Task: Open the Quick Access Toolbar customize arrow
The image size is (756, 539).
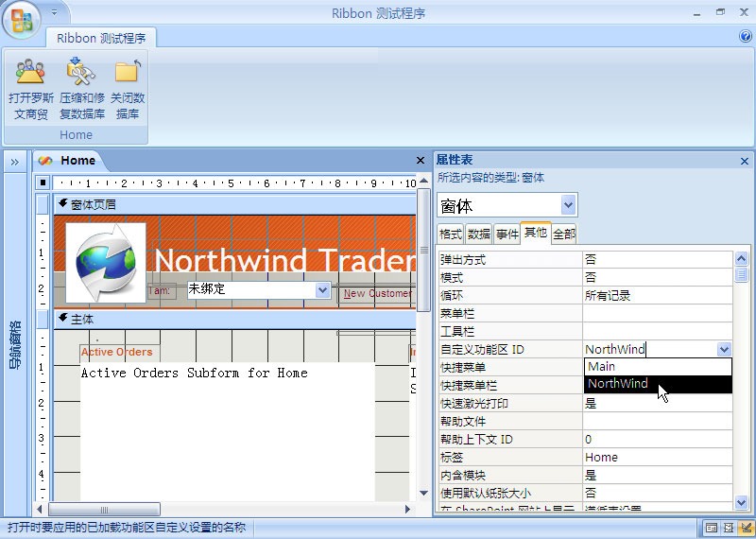Action: pyautogui.click(x=55, y=12)
